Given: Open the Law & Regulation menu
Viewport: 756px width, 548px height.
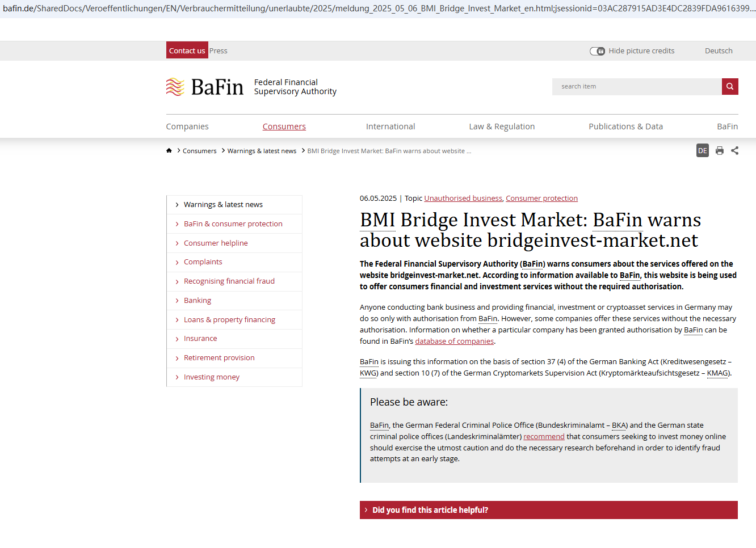Looking at the screenshot, I should coord(502,127).
